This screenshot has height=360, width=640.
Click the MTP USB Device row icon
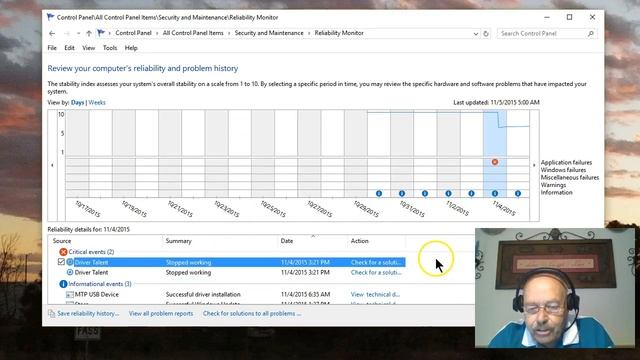tap(70, 294)
